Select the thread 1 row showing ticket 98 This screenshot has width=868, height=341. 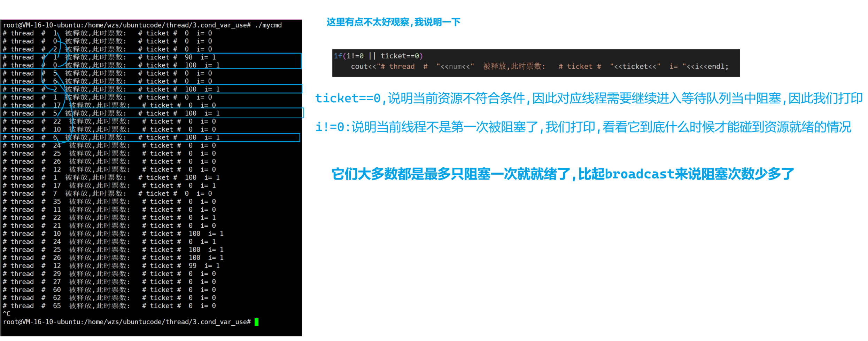(109, 57)
